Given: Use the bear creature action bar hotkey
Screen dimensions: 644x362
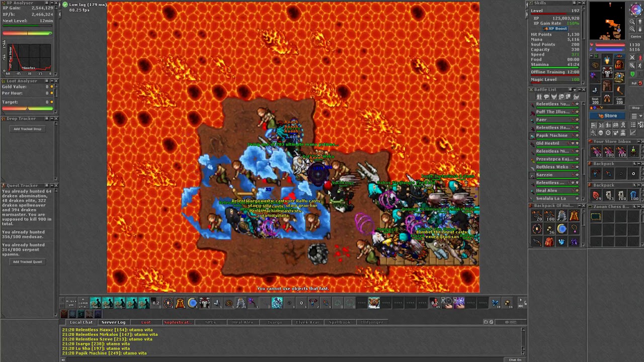Looking at the screenshot, I should coord(373,303).
